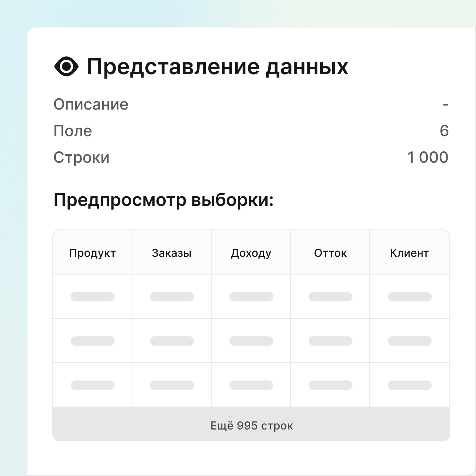The height and width of the screenshot is (476, 476).
Task: Click third row placeholder under Доходу
Action: point(251,385)
